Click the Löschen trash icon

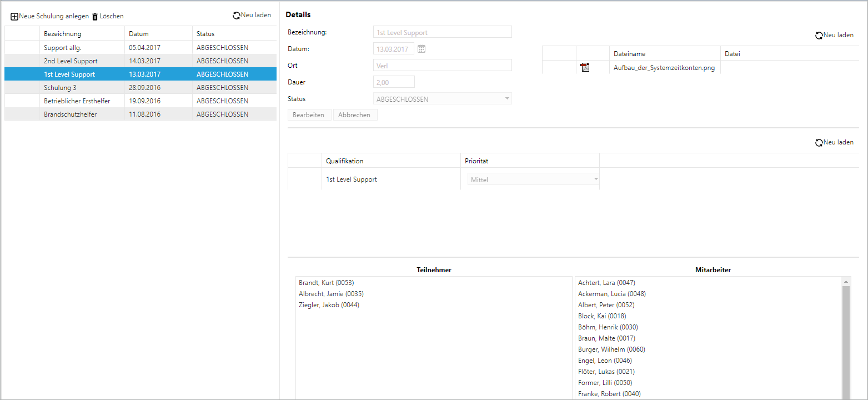(95, 17)
